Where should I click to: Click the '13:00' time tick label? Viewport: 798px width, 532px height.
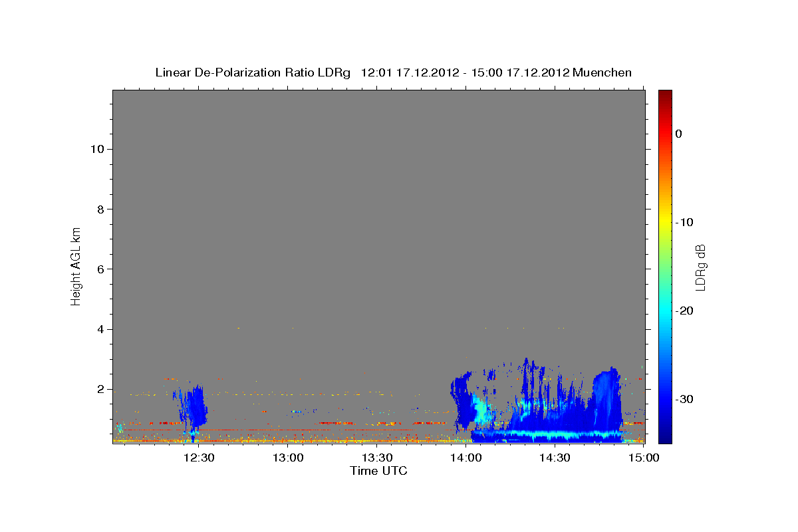(x=288, y=458)
